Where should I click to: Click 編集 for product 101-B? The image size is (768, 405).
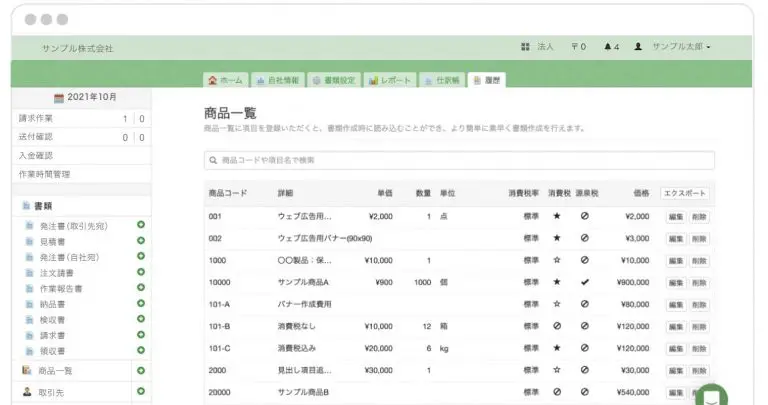coord(676,327)
